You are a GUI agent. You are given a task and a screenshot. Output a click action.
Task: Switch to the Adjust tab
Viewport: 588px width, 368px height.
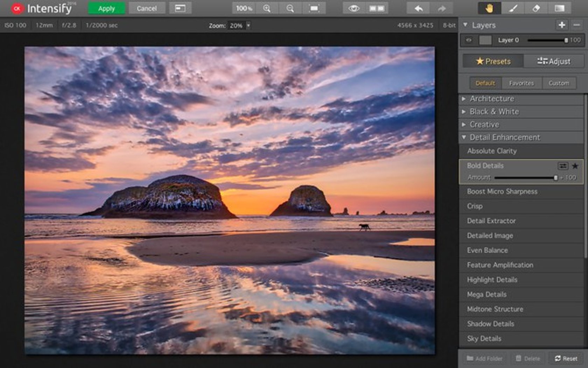click(554, 61)
